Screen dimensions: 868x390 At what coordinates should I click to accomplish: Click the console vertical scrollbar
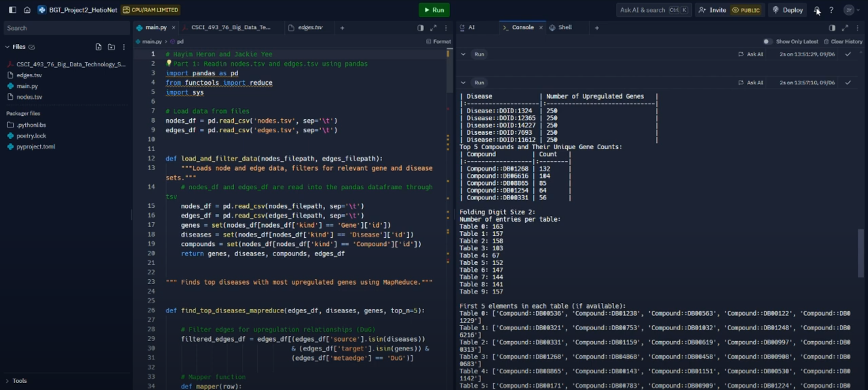click(x=860, y=253)
